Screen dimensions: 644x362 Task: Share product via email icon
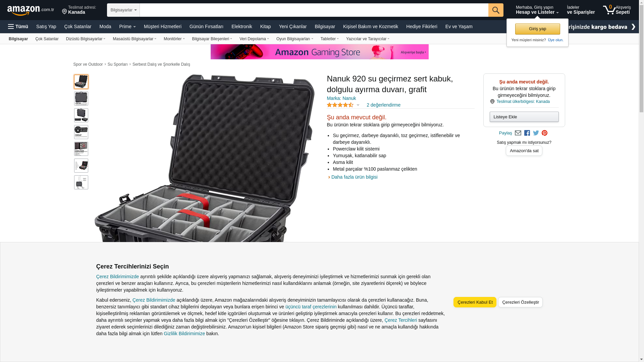[518, 133]
